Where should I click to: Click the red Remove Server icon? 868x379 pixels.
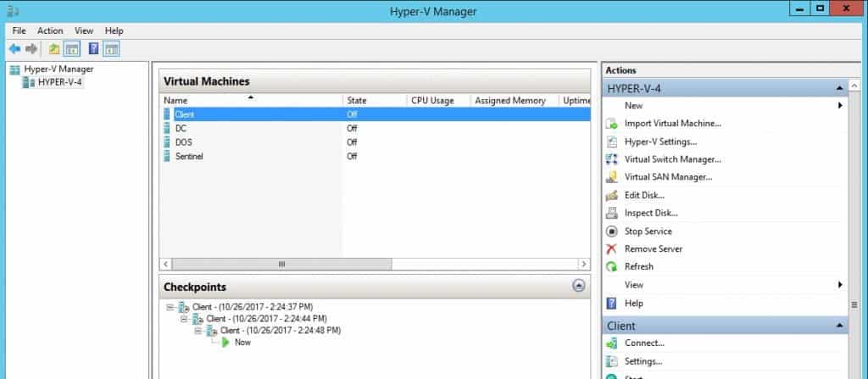tap(612, 249)
